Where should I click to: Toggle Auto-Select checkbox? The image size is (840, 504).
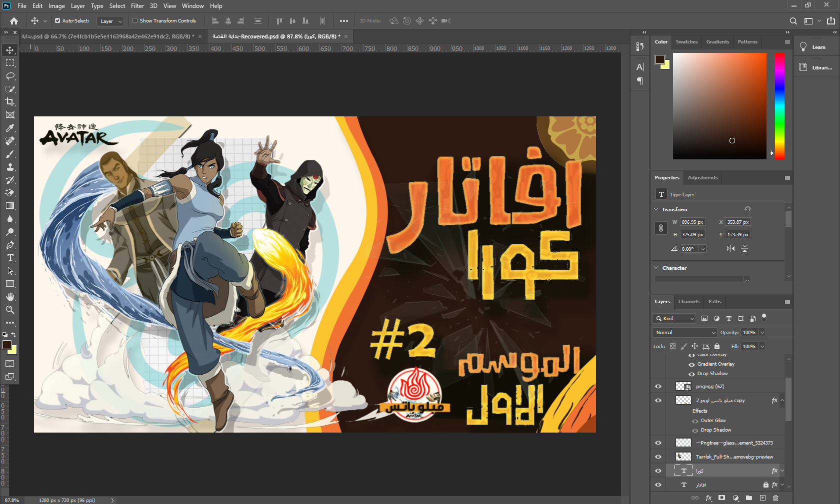click(57, 21)
